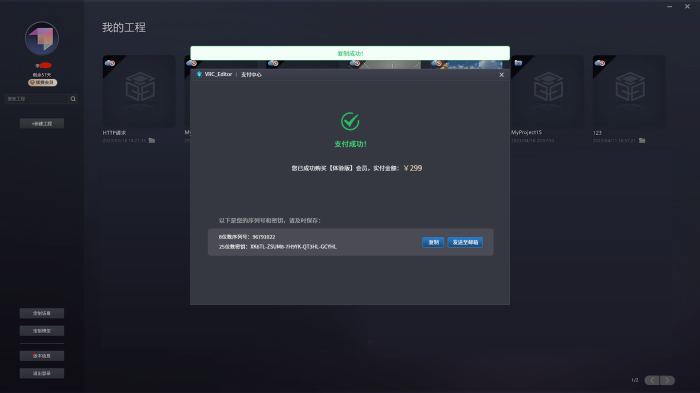This screenshot has width=700, height=393.
Task: Click the magnifier search icon in the sidebar
Action: (x=73, y=99)
